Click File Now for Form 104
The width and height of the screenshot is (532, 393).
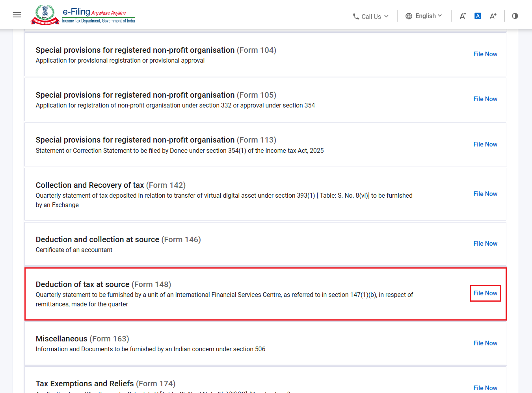click(485, 54)
